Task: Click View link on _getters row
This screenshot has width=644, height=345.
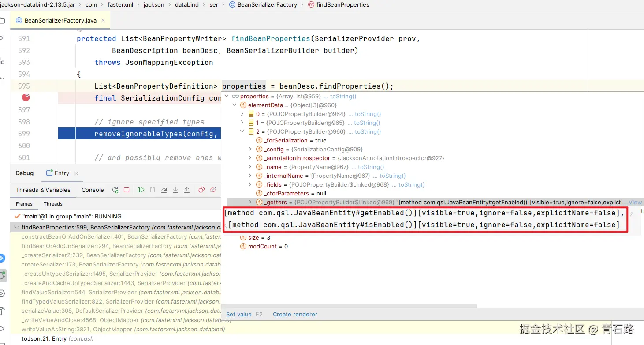Action: tap(635, 202)
